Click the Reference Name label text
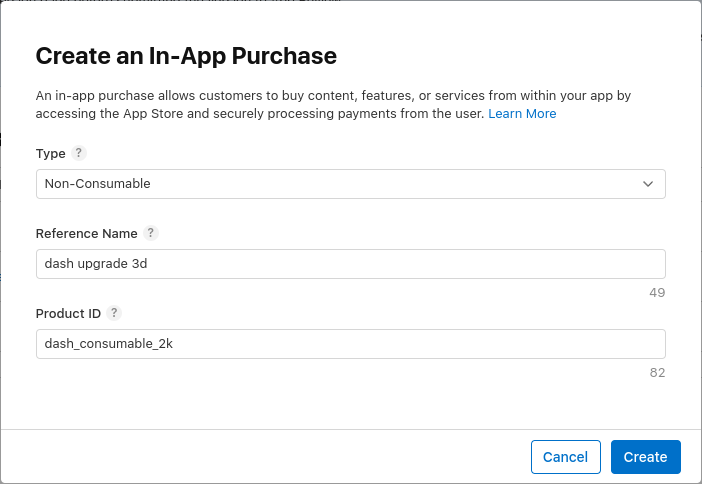 (x=87, y=233)
